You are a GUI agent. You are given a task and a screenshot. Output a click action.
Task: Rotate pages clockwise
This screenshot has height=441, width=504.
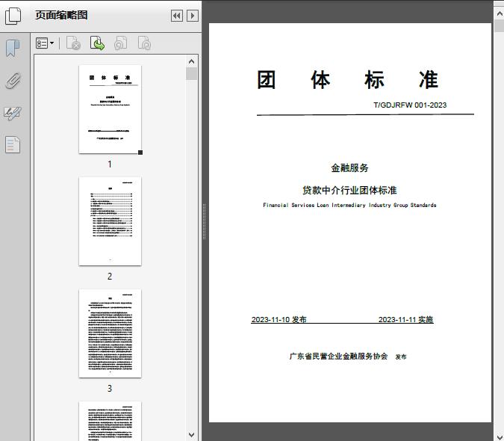[144, 43]
